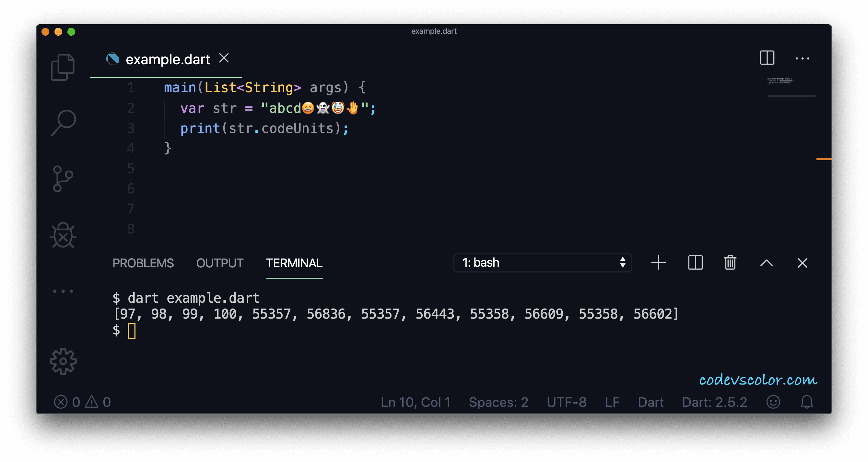Click value 56602 in terminal output
Viewport: 868px width, 462px height.
click(653, 314)
